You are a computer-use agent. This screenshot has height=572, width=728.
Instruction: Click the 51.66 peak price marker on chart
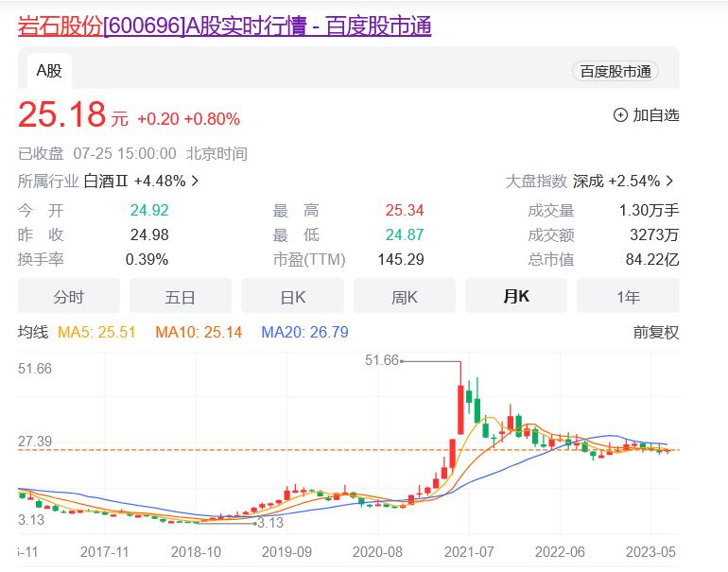pos(382,360)
